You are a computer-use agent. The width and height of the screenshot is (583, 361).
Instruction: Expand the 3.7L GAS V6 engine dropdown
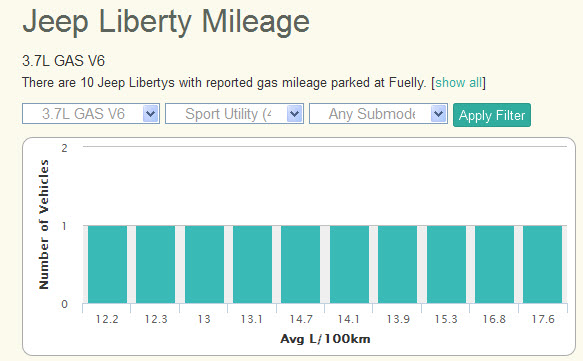coord(91,114)
